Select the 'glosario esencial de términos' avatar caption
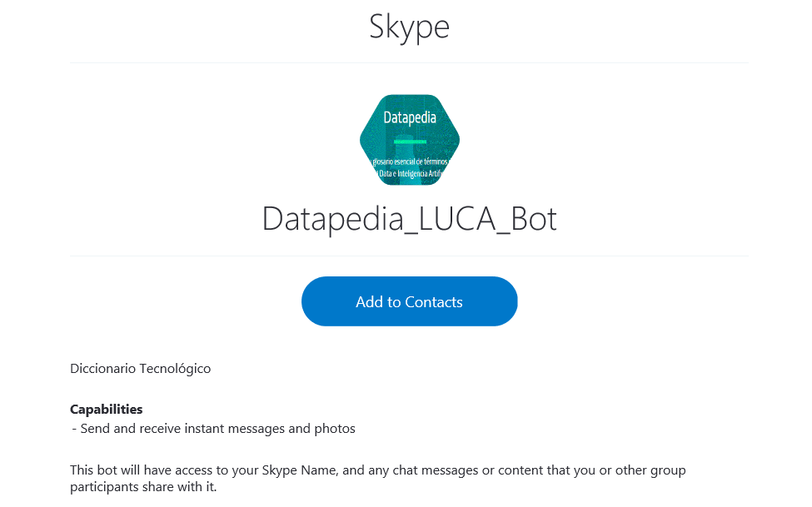812x507 pixels. (x=410, y=162)
